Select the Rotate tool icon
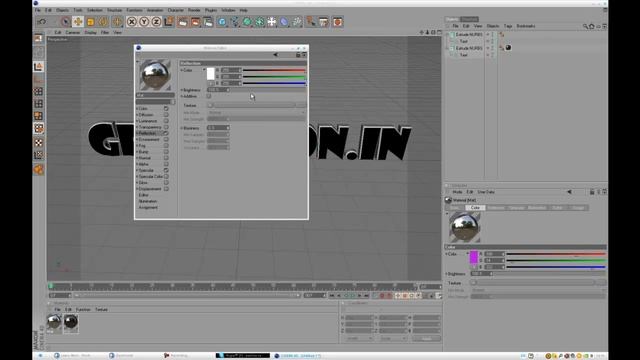Image resolution: width=640 pixels, height=360 pixels. 103,22
